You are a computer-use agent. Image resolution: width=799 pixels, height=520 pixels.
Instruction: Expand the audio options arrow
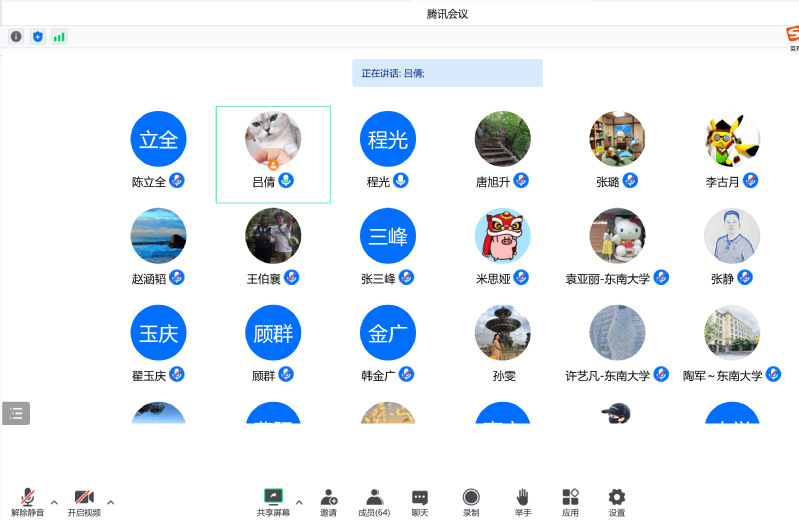[x=54, y=502]
